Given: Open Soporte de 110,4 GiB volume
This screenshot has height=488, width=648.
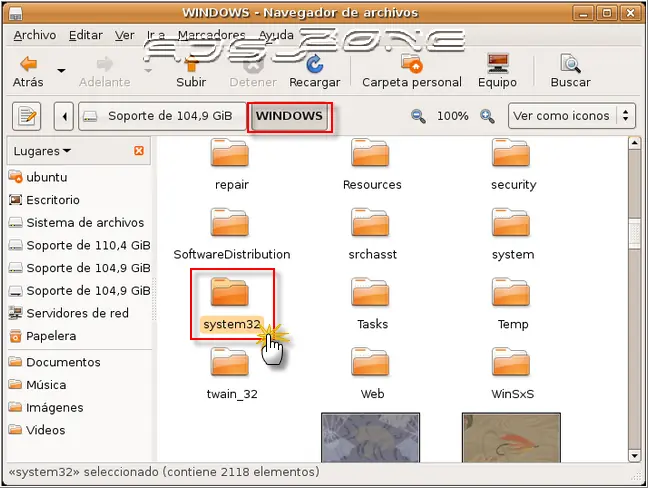Looking at the screenshot, I should 79,245.
